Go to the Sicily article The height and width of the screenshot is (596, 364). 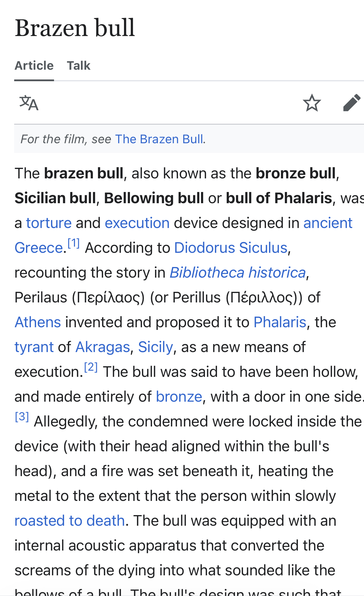(x=156, y=347)
